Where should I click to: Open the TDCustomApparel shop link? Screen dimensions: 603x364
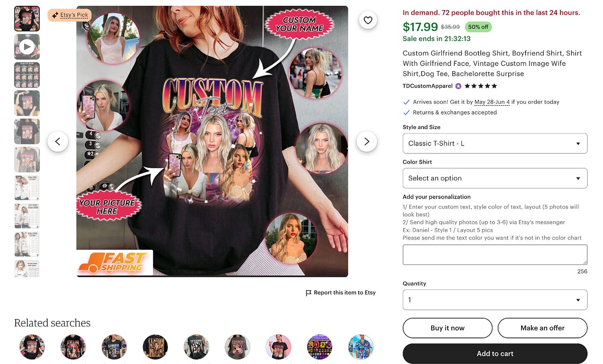pos(427,86)
